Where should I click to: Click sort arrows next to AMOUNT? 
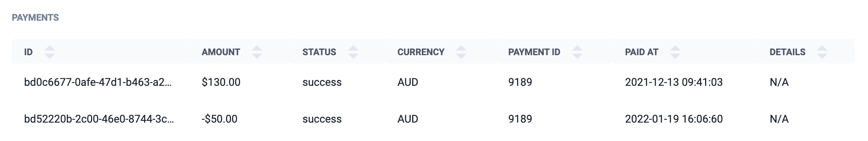(257, 52)
